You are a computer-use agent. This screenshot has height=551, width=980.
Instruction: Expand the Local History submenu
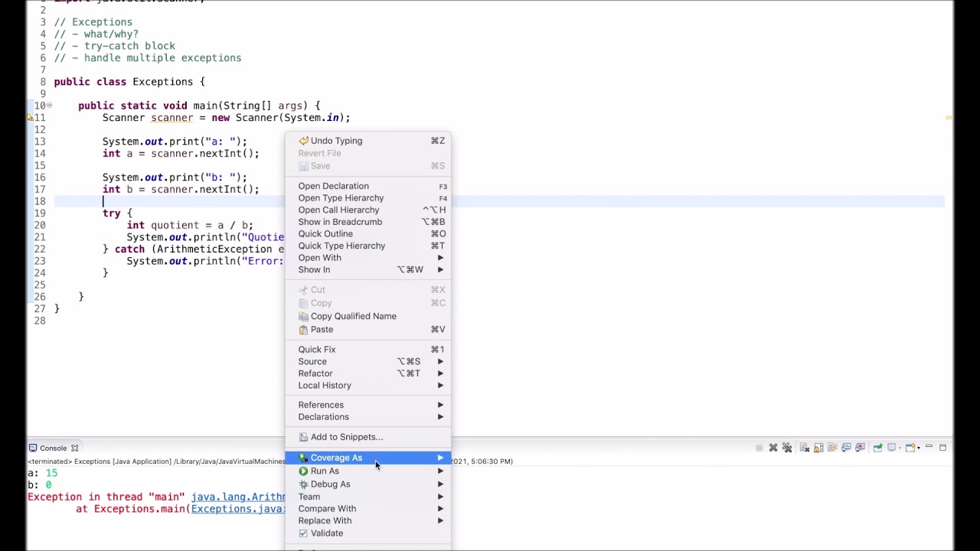point(368,386)
